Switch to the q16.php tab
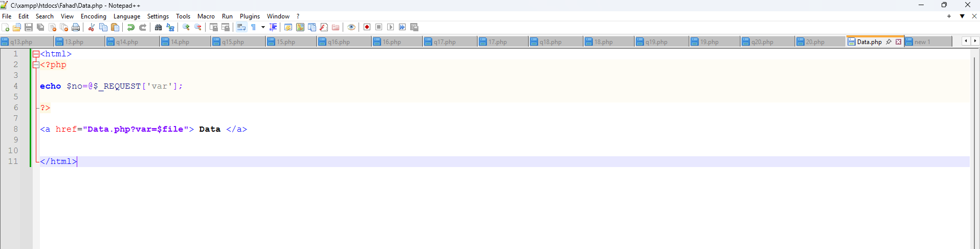Viewport: 980px width, 249px height. 339,42
